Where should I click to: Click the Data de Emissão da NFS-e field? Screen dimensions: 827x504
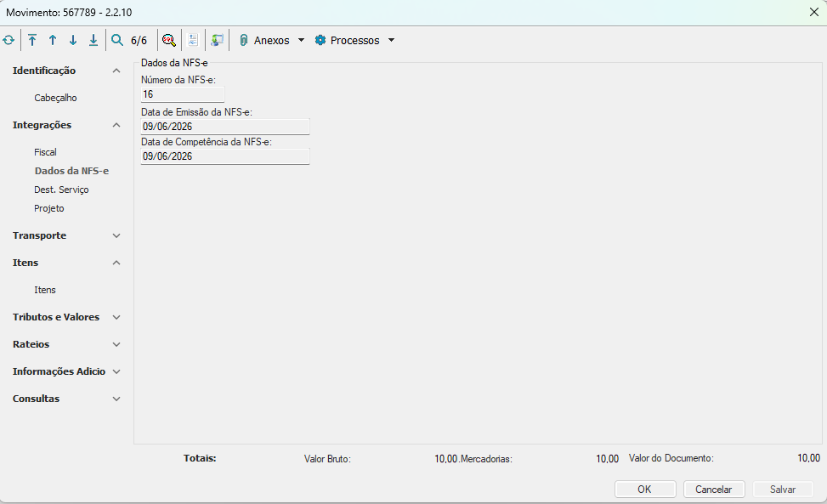[225, 127]
